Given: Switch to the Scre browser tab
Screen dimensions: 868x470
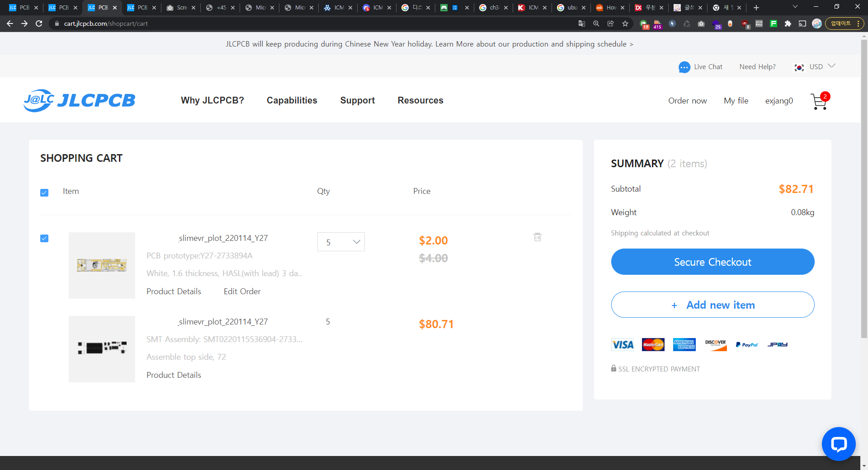Looking at the screenshot, I should (x=181, y=8).
